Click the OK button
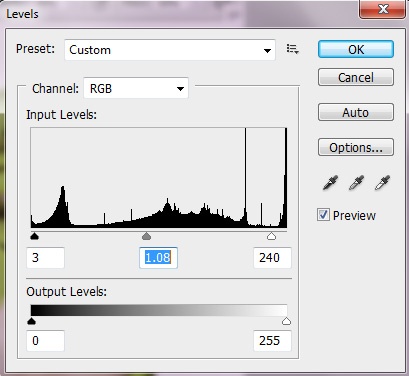The image size is (409, 376). 356,49
